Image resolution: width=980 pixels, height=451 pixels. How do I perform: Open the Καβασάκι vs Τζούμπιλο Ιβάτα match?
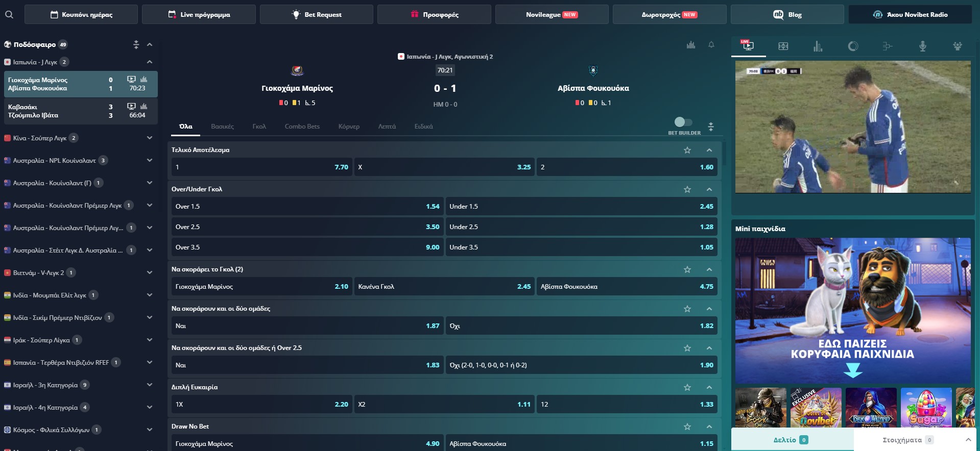[81, 111]
